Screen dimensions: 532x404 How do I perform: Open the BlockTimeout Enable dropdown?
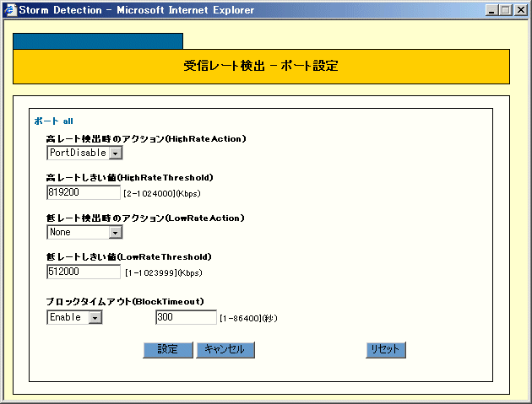click(95, 317)
